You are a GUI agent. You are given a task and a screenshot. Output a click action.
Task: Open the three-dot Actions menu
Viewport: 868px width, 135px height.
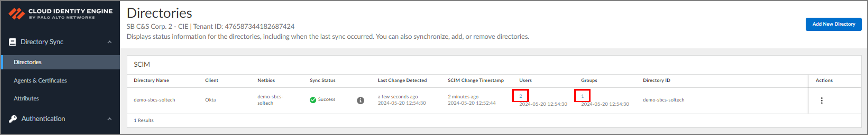(x=822, y=101)
